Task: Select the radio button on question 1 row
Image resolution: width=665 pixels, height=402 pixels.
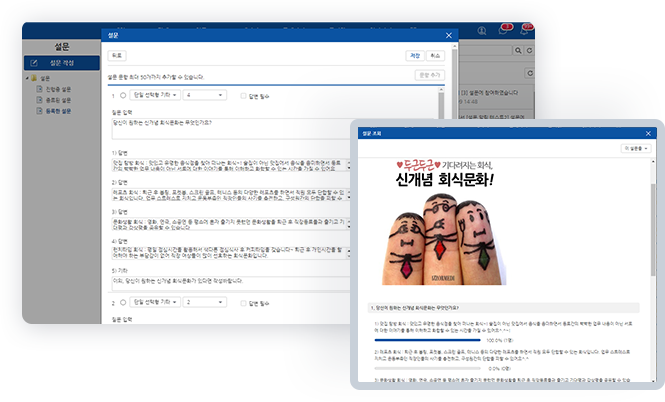Action: 123,95
